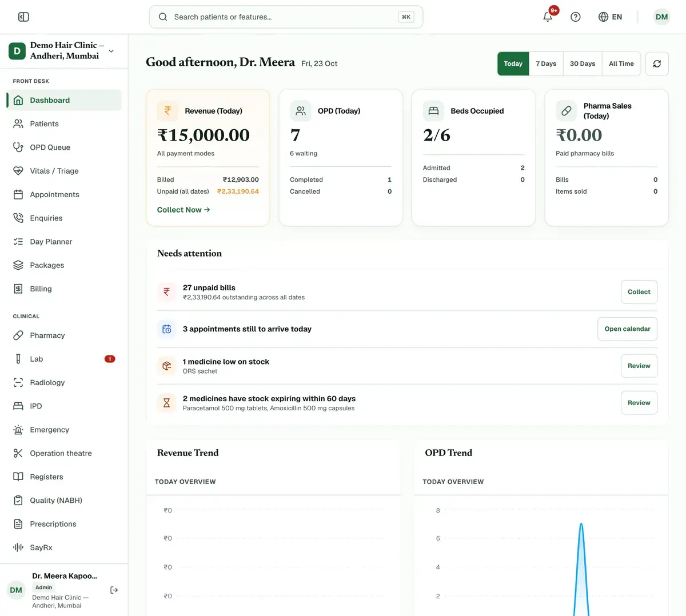Click the ⌘K shortcut hint
Viewport: 686px width, 616px height.
coord(406,17)
